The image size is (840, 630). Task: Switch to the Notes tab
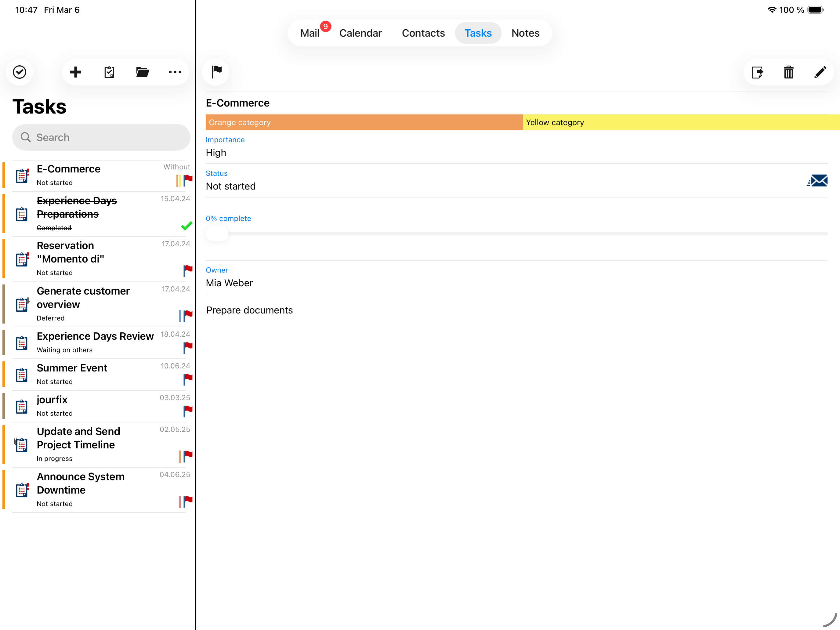point(525,33)
